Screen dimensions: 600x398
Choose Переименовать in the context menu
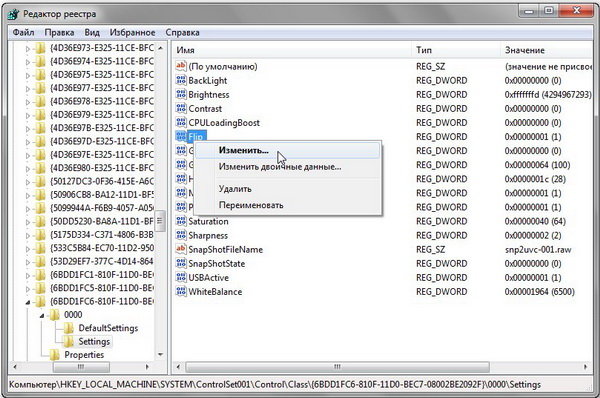(x=288, y=206)
